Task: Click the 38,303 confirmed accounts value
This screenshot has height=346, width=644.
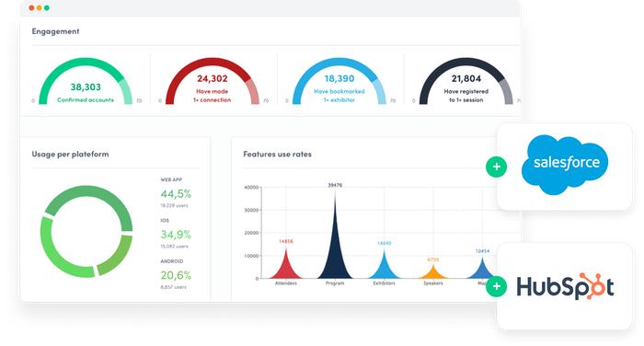Action: (x=86, y=87)
